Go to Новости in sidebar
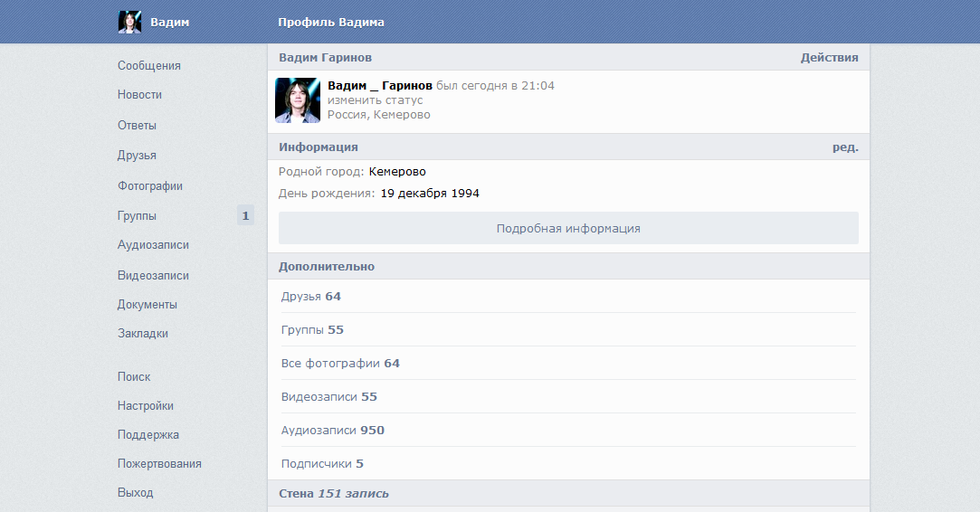The height and width of the screenshot is (512, 980). click(x=139, y=94)
